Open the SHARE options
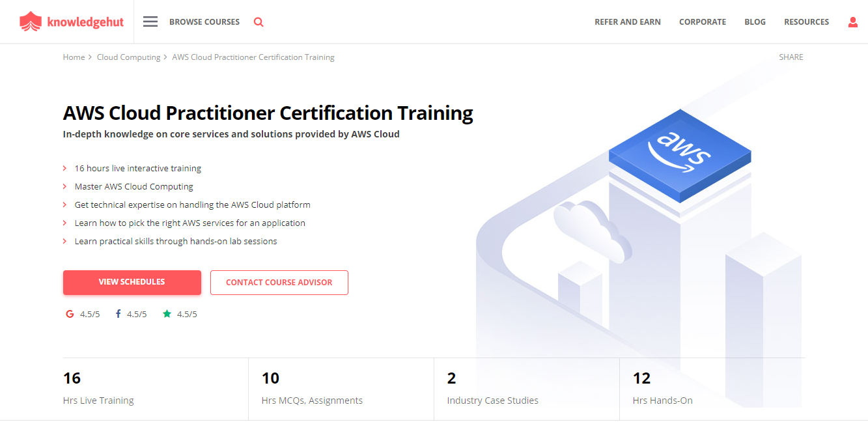The height and width of the screenshot is (422, 868). coord(791,57)
